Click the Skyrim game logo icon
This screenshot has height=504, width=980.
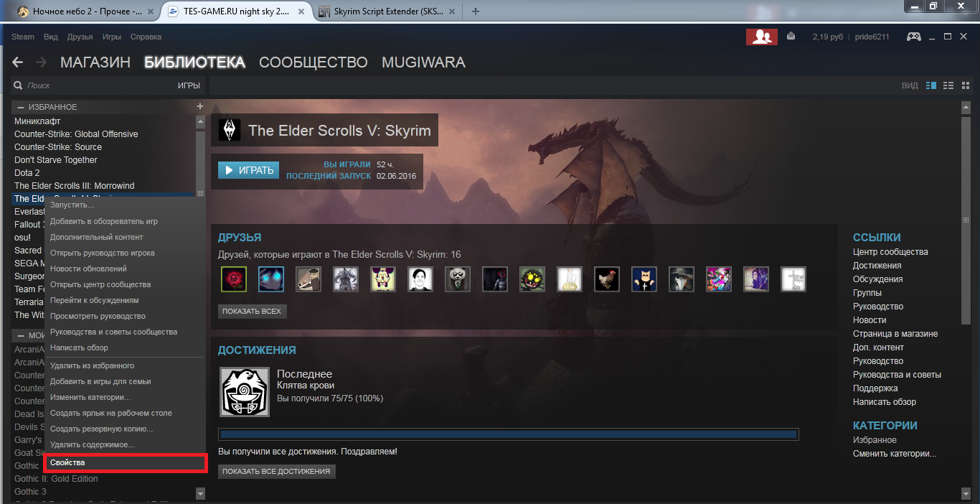[x=230, y=131]
